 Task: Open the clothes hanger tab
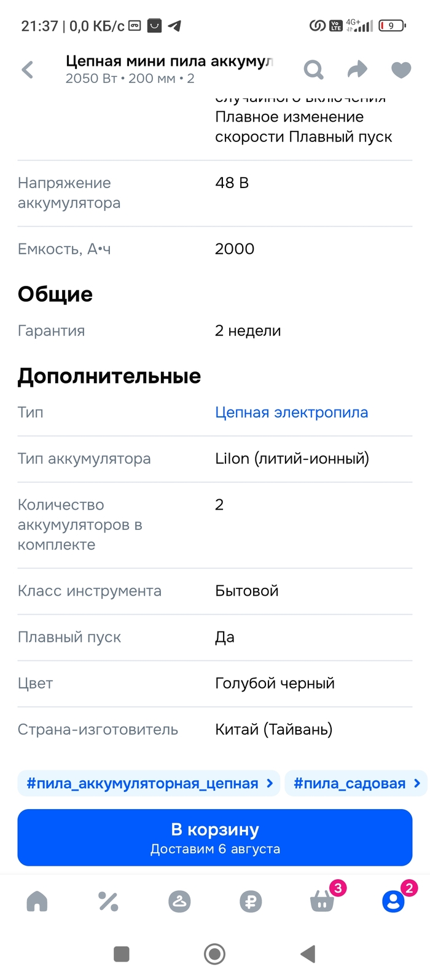coord(179,902)
